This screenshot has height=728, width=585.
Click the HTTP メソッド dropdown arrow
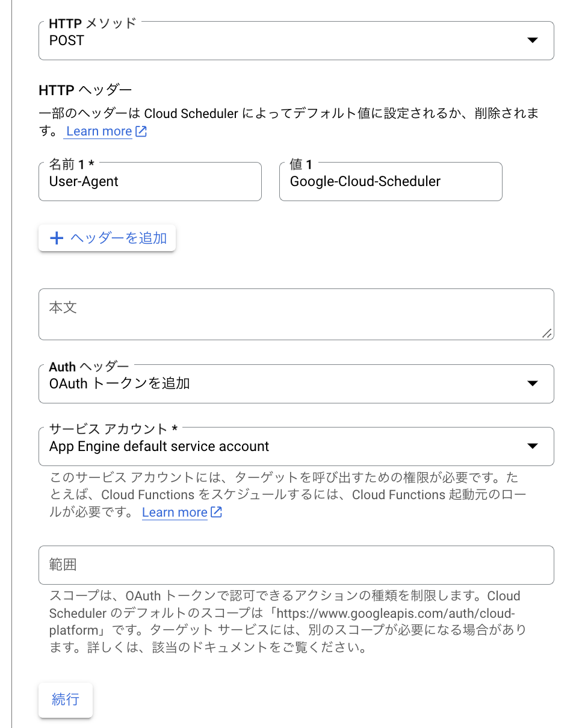[532, 40]
